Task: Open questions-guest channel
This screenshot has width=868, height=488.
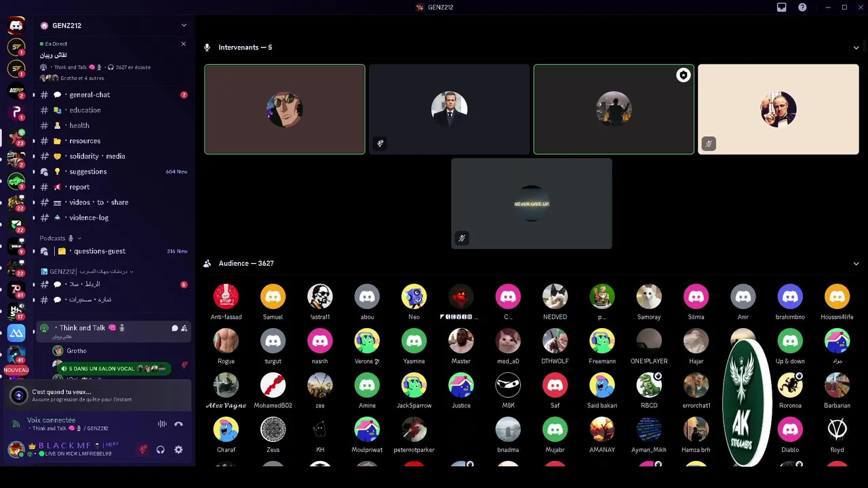Action: (x=112, y=251)
